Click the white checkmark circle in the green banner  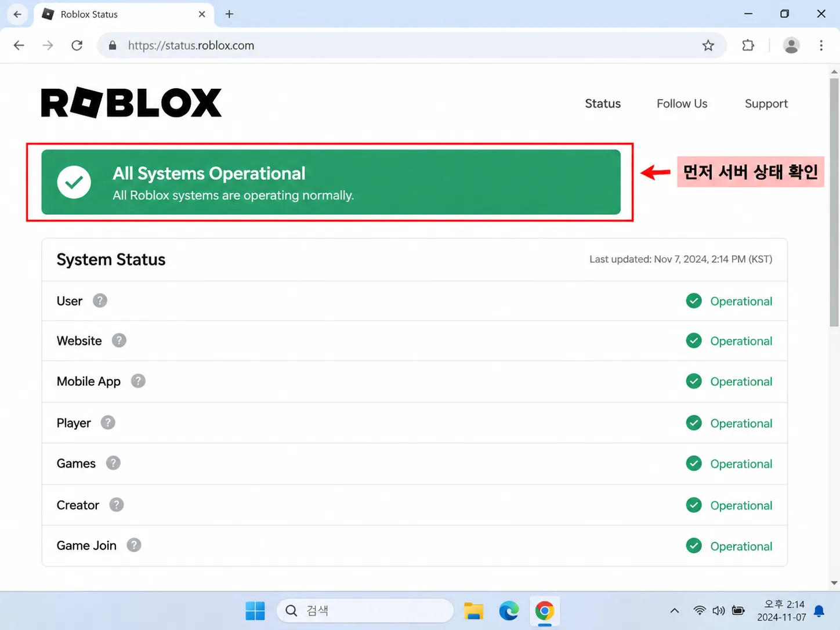point(74,182)
